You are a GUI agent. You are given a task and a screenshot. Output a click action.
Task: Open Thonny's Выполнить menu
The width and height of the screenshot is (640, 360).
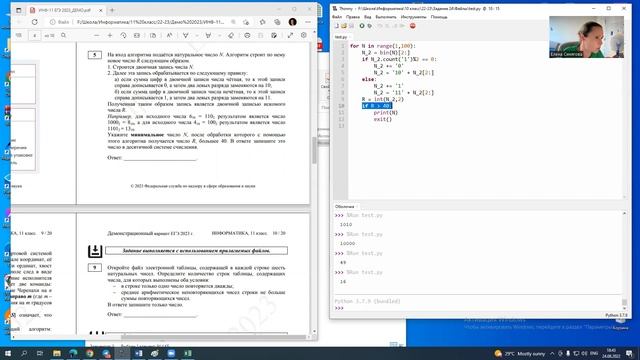[x=386, y=17]
